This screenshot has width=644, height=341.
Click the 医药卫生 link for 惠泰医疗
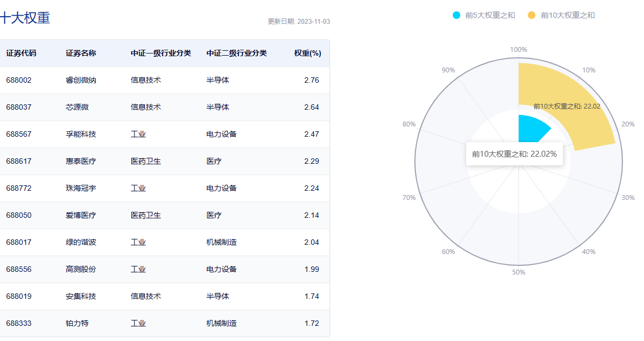click(146, 161)
